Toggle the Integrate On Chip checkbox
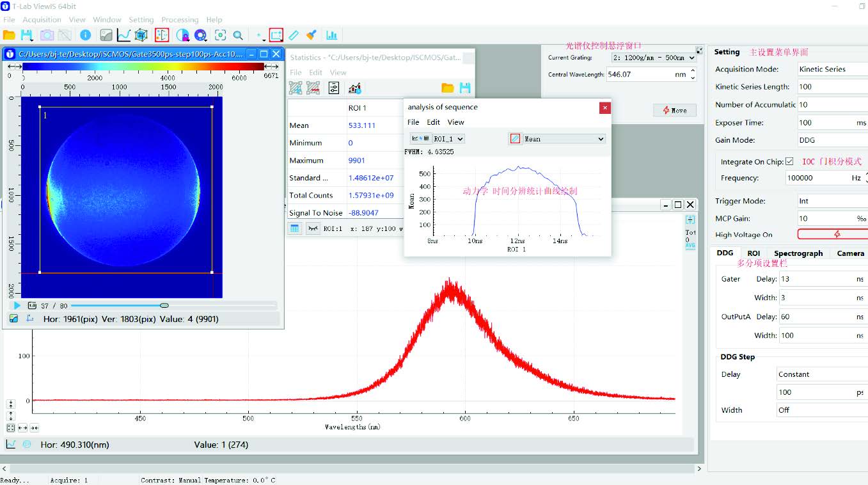Image resolution: width=868 pixels, height=485 pixels. pyautogui.click(x=789, y=161)
